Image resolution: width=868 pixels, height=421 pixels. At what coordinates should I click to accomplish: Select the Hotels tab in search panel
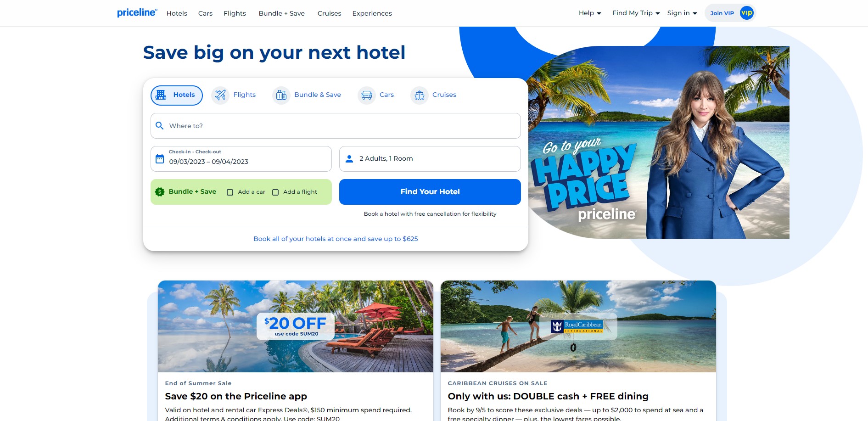[x=177, y=95]
